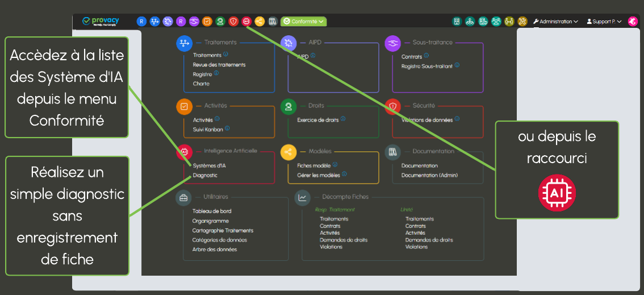Expand the Support P. user menu
The width and height of the screenshot is (644, 295).
tap(604, 22)
